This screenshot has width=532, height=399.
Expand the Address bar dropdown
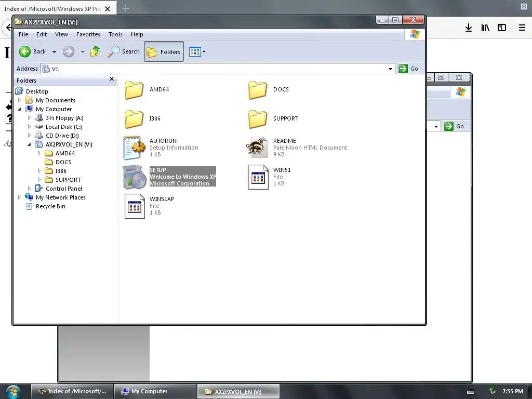pyautogui.click(x=391, y=69)
